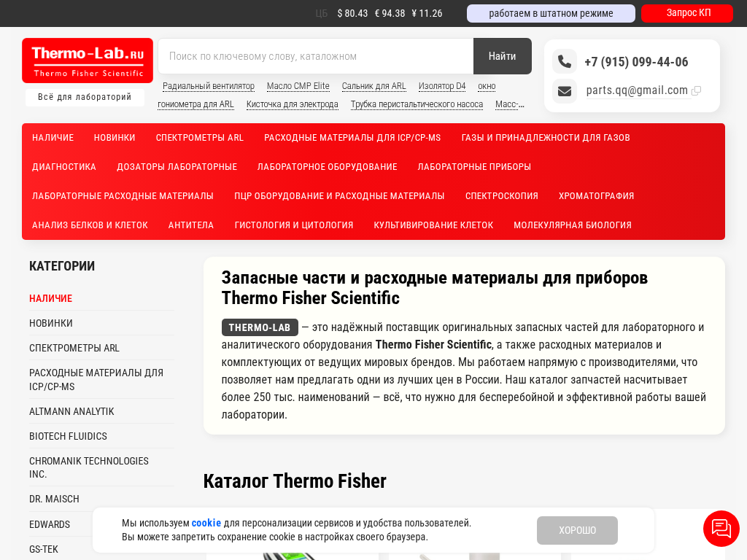Click the $ 80.43 exchange rate
747x560 pixels.
tap(352, 13)
